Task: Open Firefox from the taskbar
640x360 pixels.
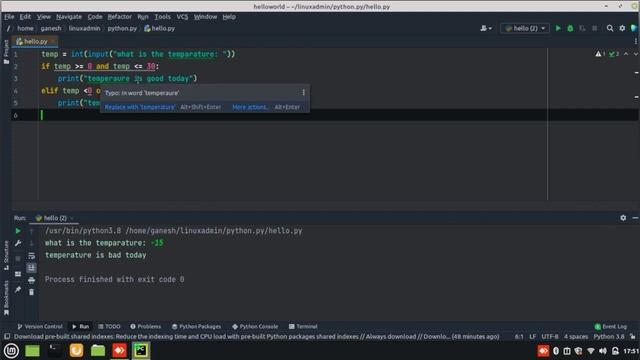Action: (x=76, y=351)
